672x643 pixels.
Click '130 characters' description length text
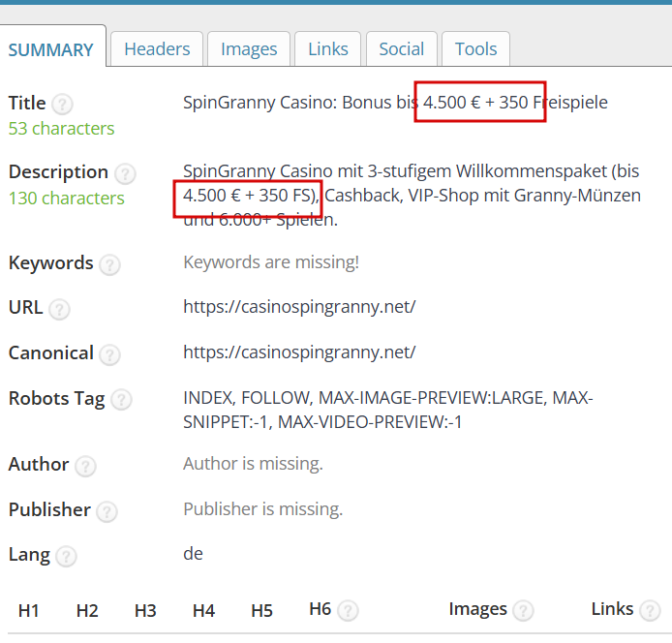tap(67, 199)
